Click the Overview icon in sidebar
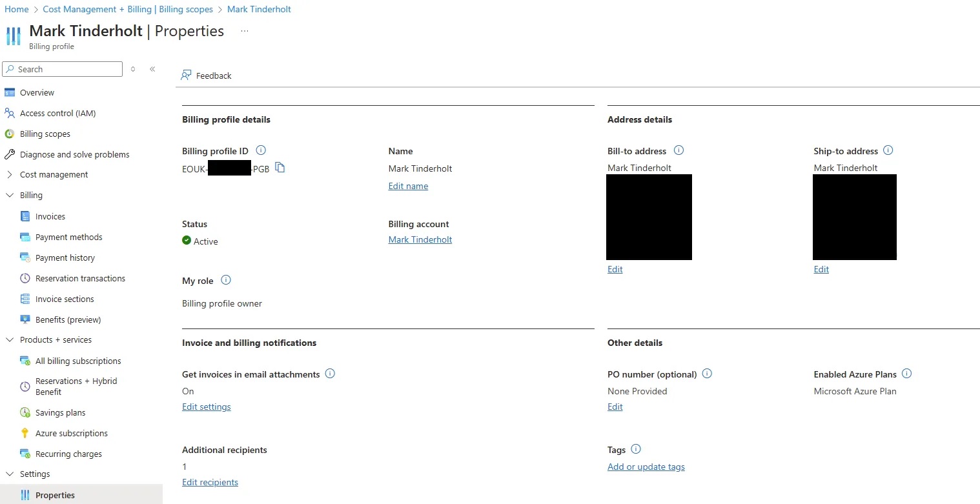 [x=9, y=92]
